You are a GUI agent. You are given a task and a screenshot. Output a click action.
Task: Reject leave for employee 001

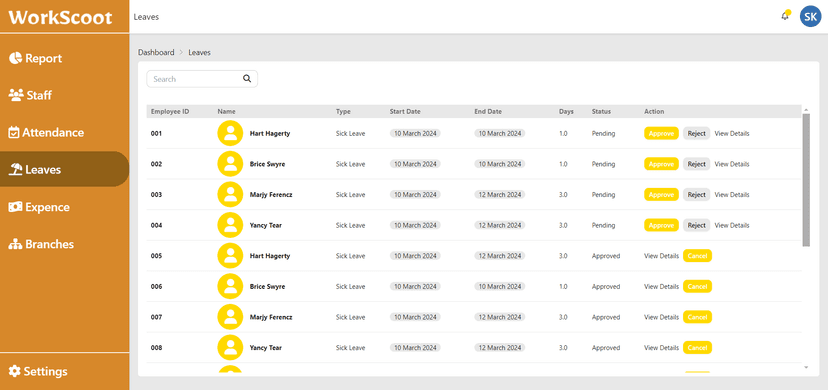point(697,134)
